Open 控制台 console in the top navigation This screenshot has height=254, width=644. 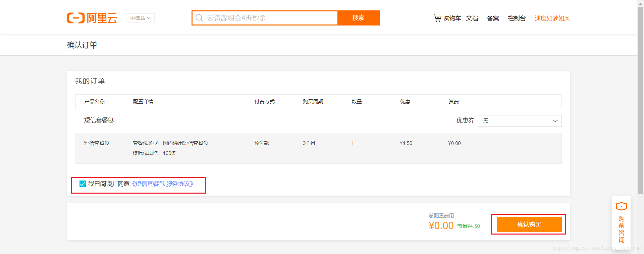pos(517,18)
